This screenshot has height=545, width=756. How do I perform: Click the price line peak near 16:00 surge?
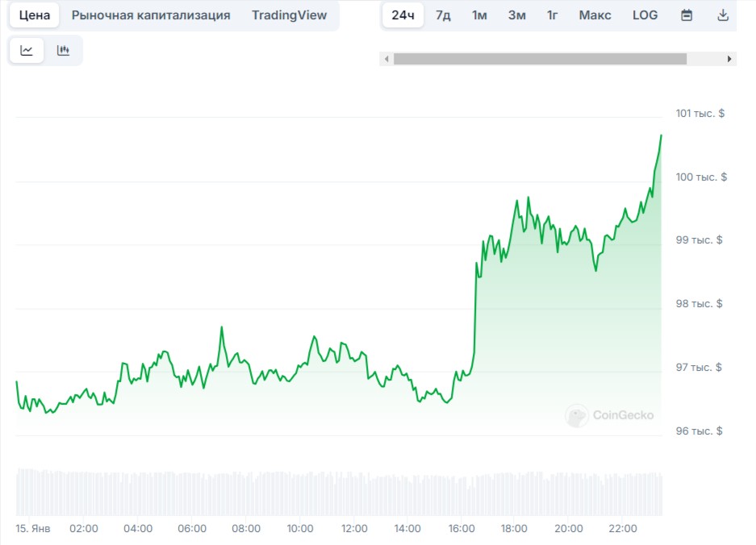[x=476, y=263]
